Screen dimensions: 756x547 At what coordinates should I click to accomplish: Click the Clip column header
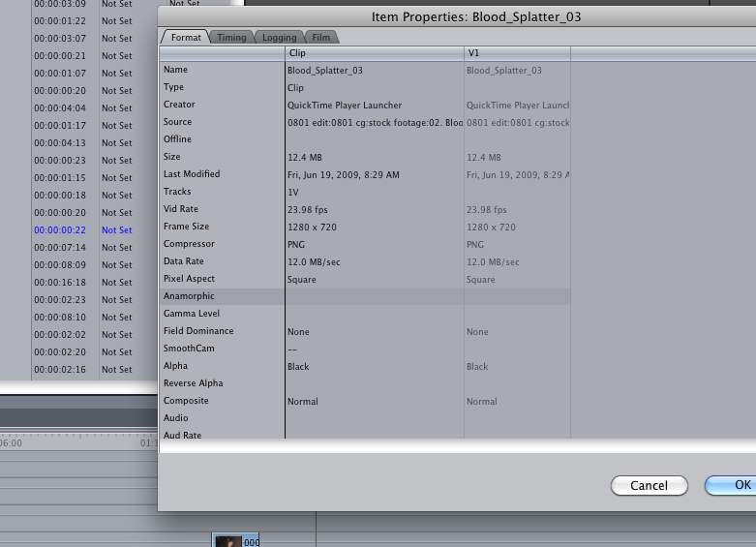[x=374, y=53]
